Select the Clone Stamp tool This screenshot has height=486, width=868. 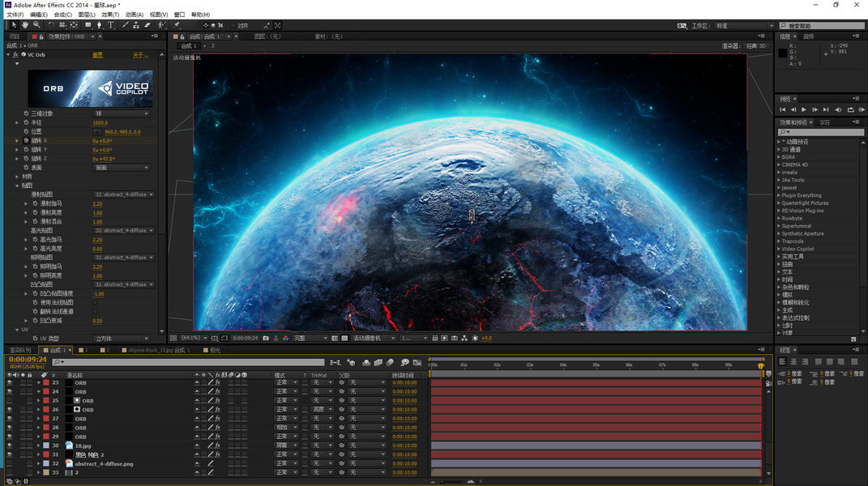pyautogui.click(x=135, y=25)
